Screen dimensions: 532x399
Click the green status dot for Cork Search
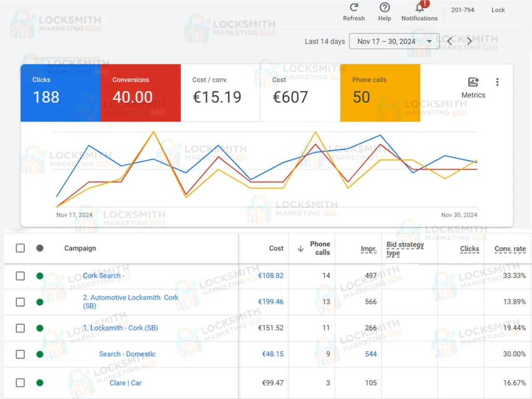click(x=40, y=276)
